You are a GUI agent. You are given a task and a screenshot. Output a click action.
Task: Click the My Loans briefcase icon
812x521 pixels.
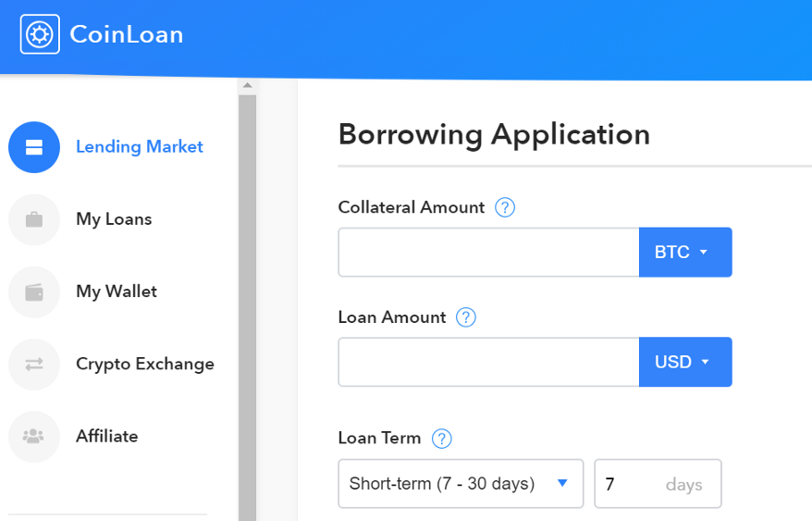point(34,220)
